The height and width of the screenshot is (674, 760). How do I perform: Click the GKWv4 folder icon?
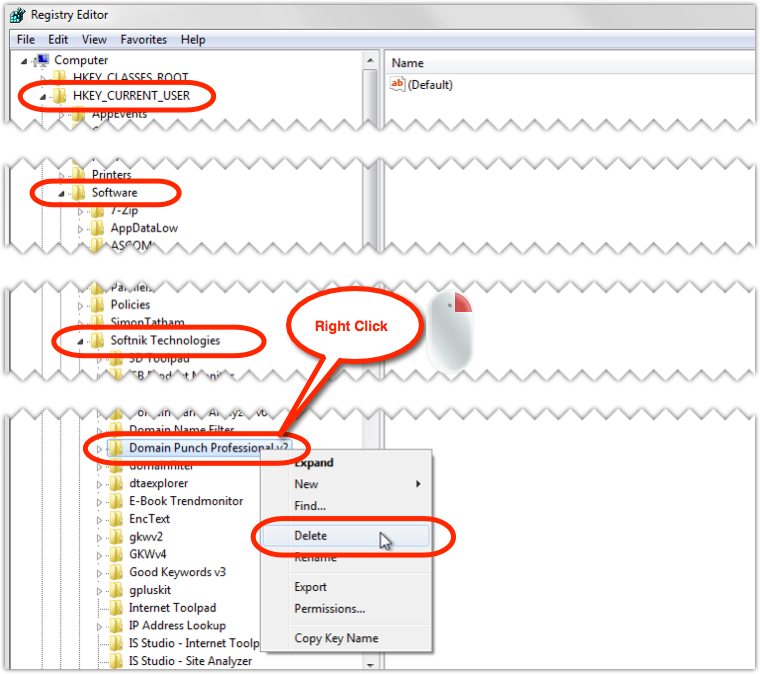click(x=116, y=554)
